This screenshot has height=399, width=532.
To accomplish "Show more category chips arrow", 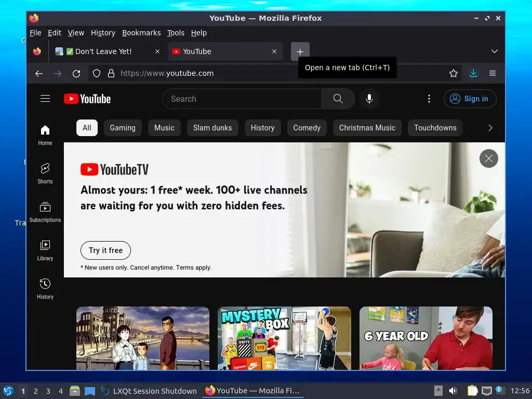I will tap(490, 128).
